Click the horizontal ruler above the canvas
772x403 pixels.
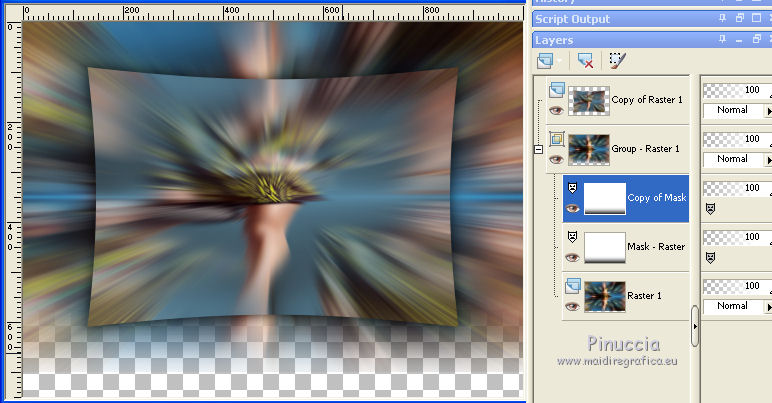tap(273, 13)
